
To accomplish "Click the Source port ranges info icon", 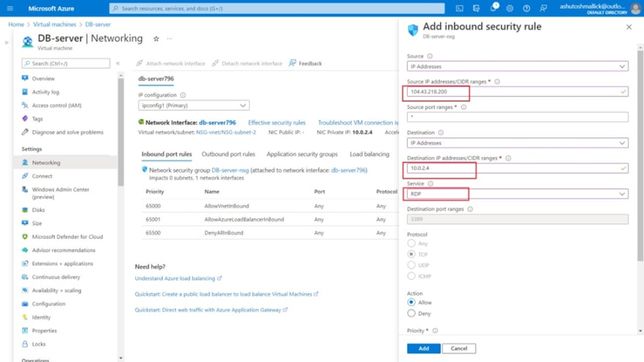I will coord(464,107).
